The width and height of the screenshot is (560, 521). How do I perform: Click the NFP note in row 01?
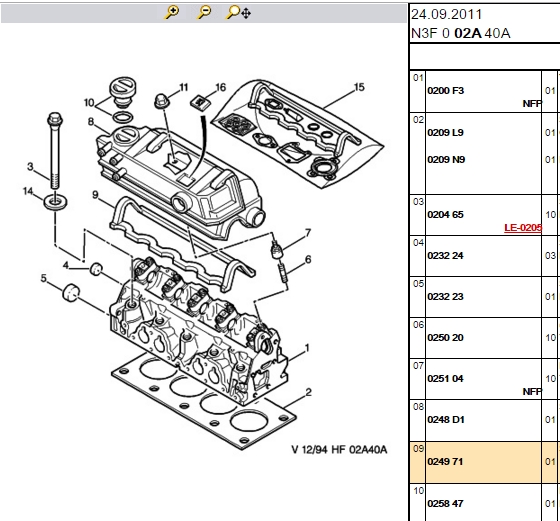coord(532,104)
